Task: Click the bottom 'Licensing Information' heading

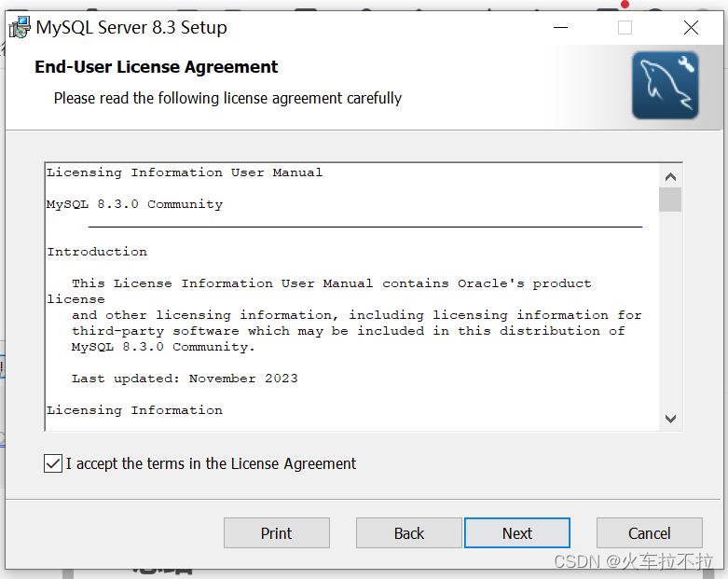Action: (x=134, y=410)
